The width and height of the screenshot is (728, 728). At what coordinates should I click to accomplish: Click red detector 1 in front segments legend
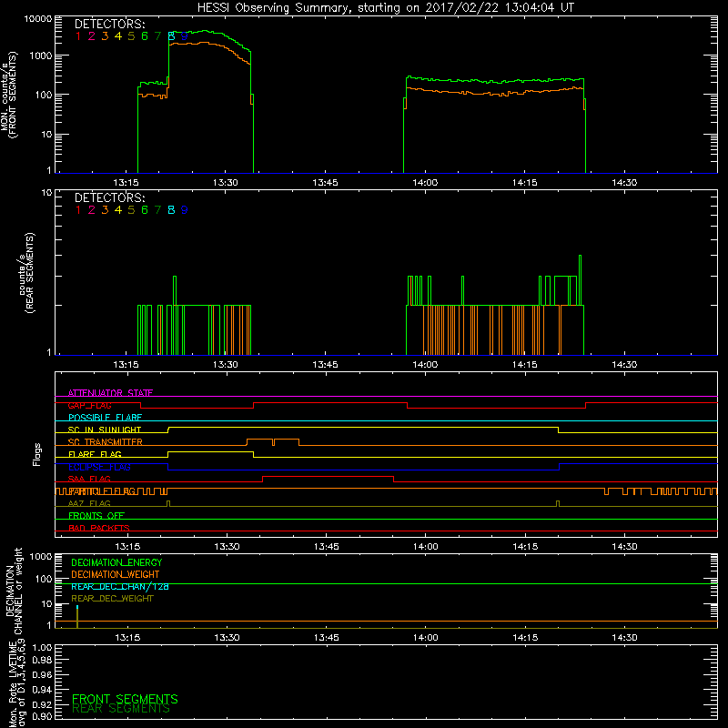[78, 36]
